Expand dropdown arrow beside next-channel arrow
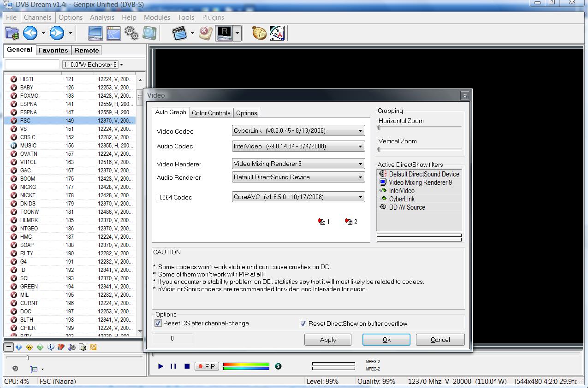Viewport: 588px width, 388px height. click(70, 33)
